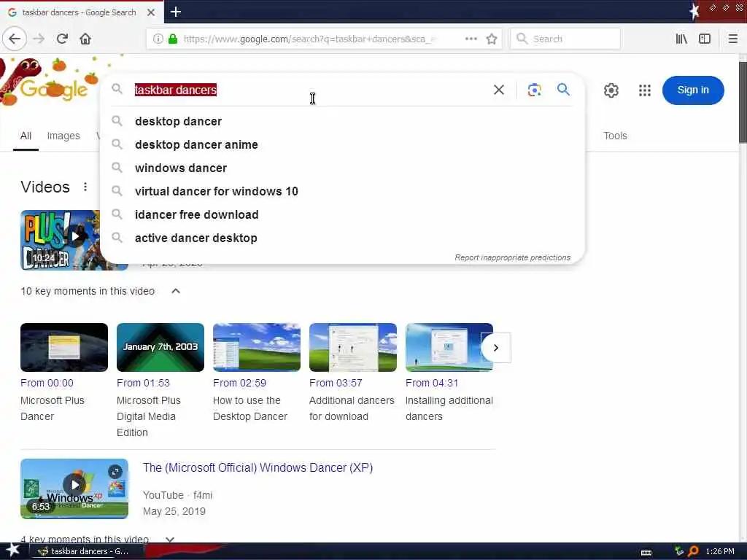Choose suggestion desktop dancer
747x560 pixels.
point(342,122)
